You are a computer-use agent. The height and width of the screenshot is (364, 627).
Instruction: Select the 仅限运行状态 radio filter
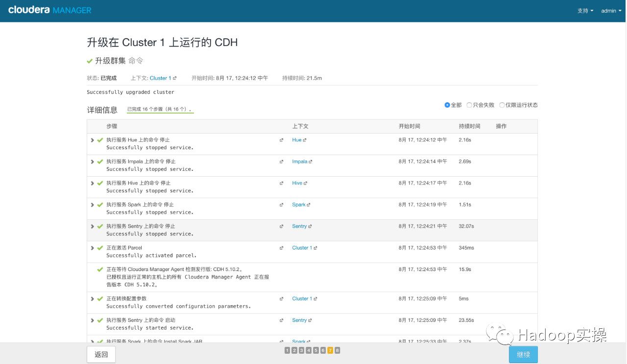tap(502, 105)
